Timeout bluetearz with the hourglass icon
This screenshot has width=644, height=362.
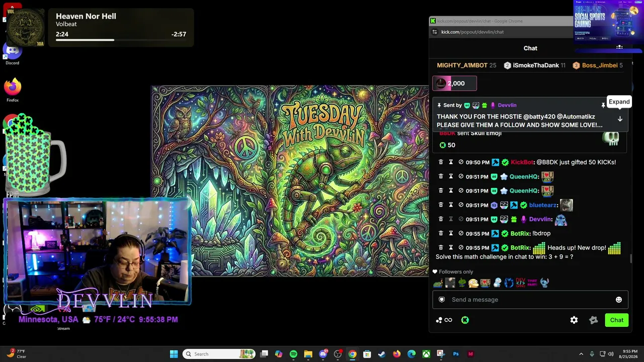[451, 205]
